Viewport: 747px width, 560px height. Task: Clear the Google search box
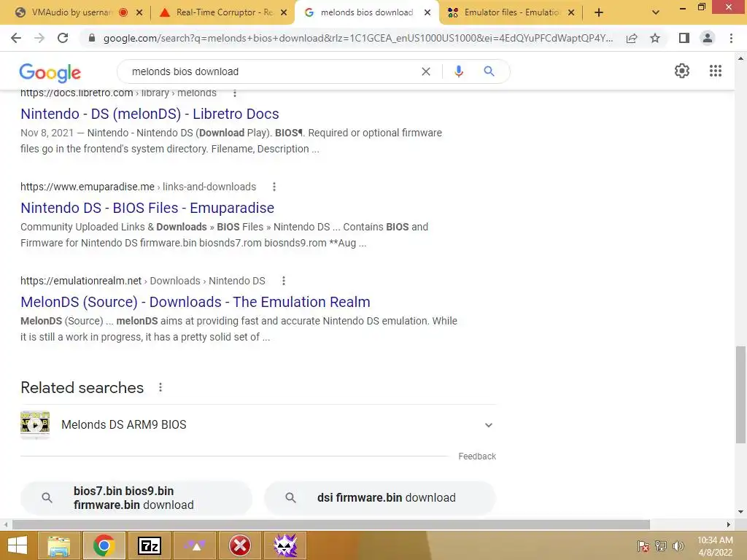[426, 71]
